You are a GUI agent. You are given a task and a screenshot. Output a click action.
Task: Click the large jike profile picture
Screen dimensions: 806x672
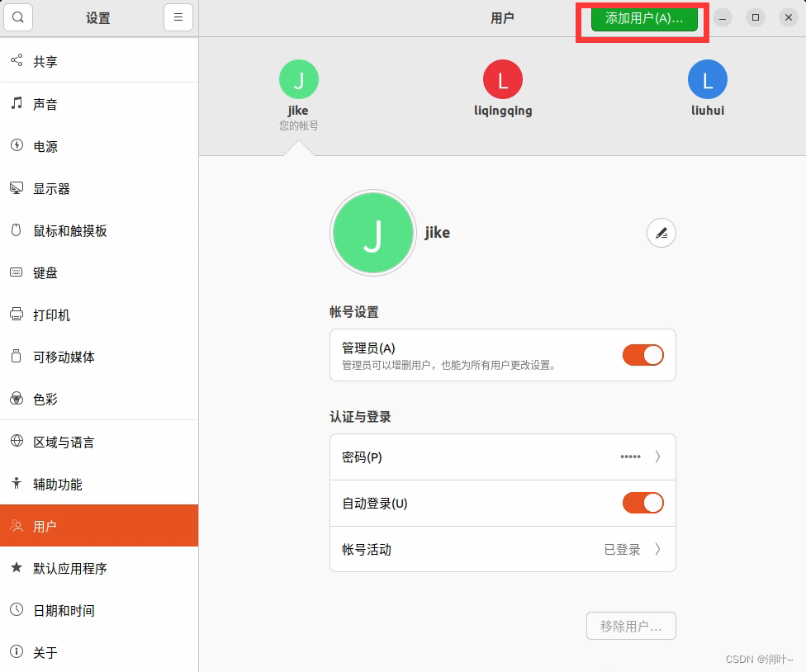coord(373,233)
